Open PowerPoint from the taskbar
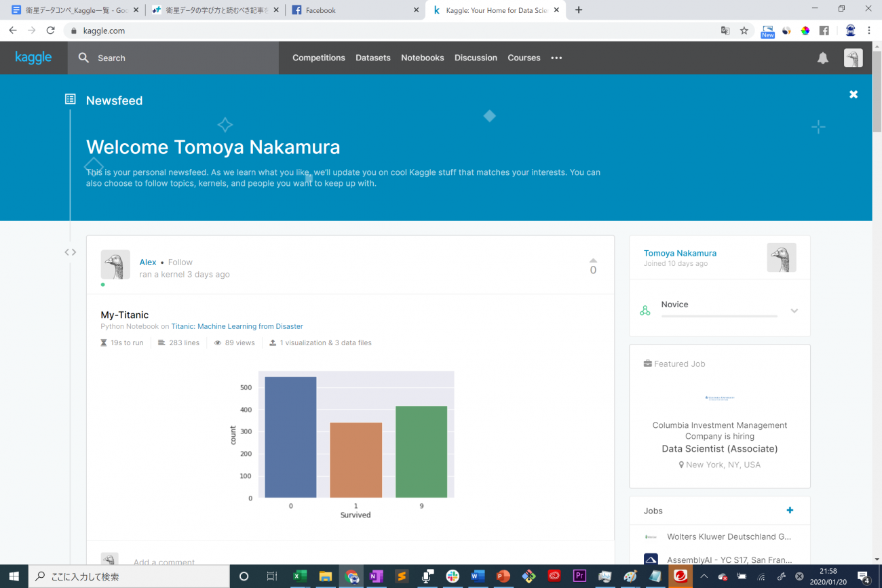This screenshot has width=882, height=588. click(503, 576)
